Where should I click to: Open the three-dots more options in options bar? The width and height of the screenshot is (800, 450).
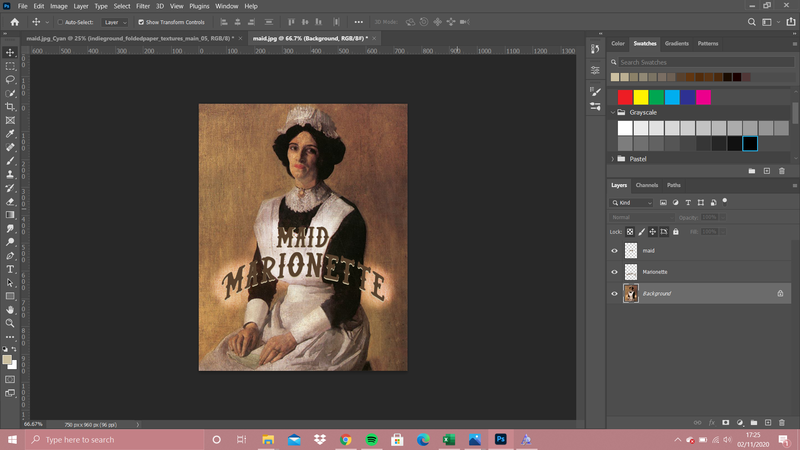[359, 22]
